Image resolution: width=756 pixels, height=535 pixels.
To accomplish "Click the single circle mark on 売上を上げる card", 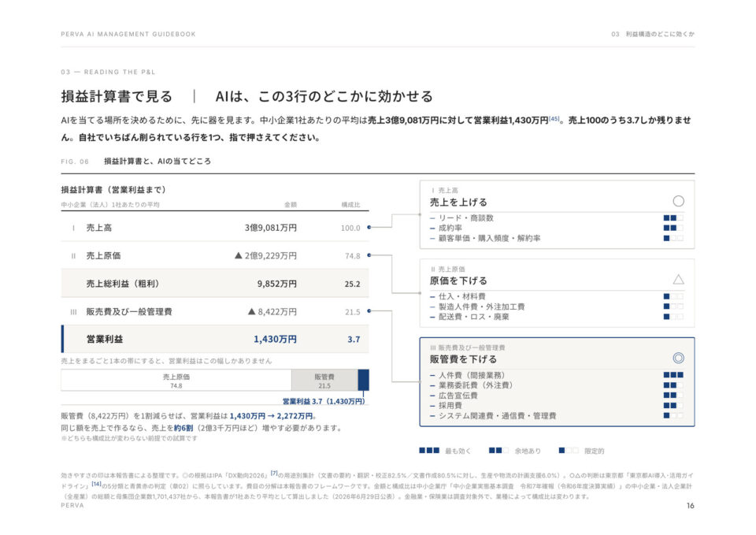I will coord(678,201).
